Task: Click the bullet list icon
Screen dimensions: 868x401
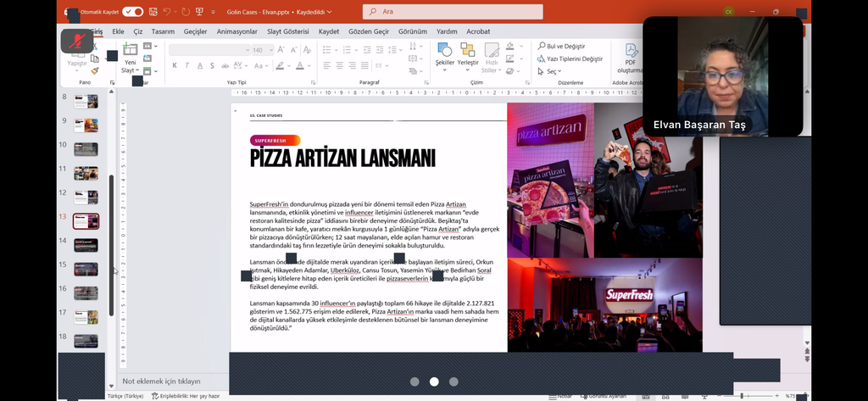Action: tap(327, 50)
